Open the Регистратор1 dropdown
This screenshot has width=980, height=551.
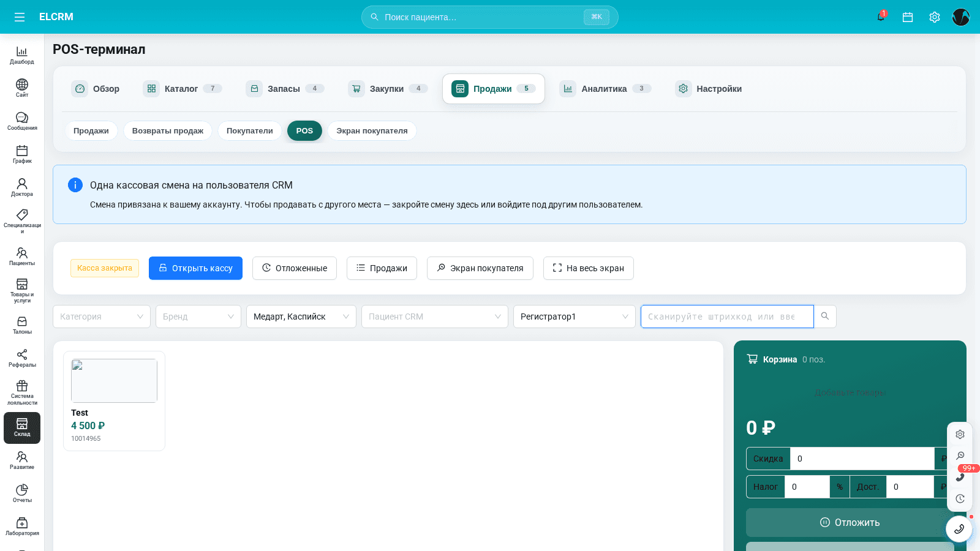pyautogui.click(x=575, y=317)
